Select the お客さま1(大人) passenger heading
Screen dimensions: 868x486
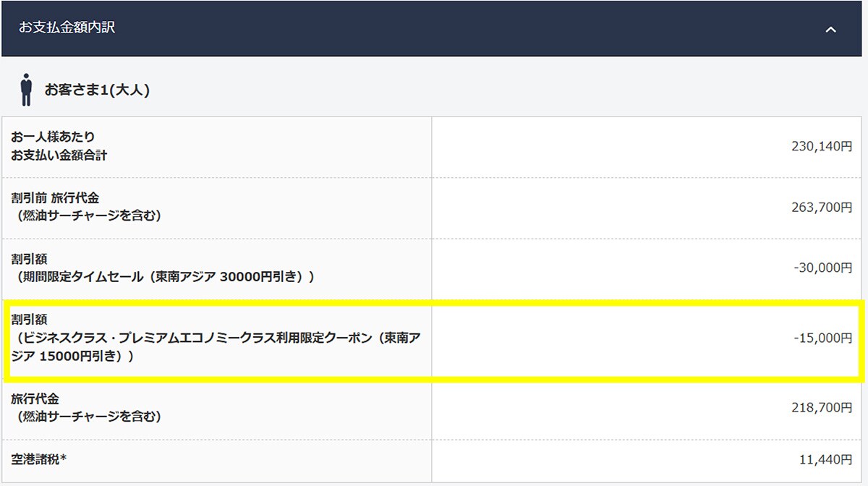(97, 90)
